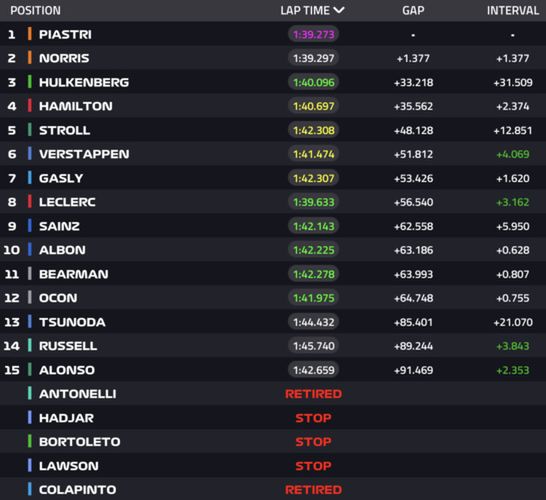This screenshot has width=546, height=500.
Task: Select the INTERVAL column header
Action: (513, 10)
